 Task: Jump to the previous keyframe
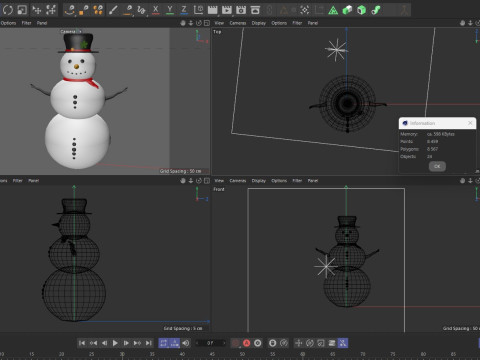tap(93, 343)
